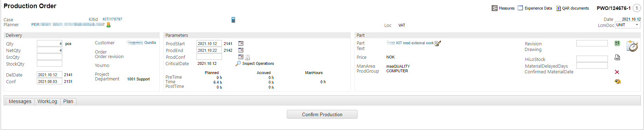This screenshot has width=644, height=130.
Task: Click the Qty input field
Action: click(50, 44)
